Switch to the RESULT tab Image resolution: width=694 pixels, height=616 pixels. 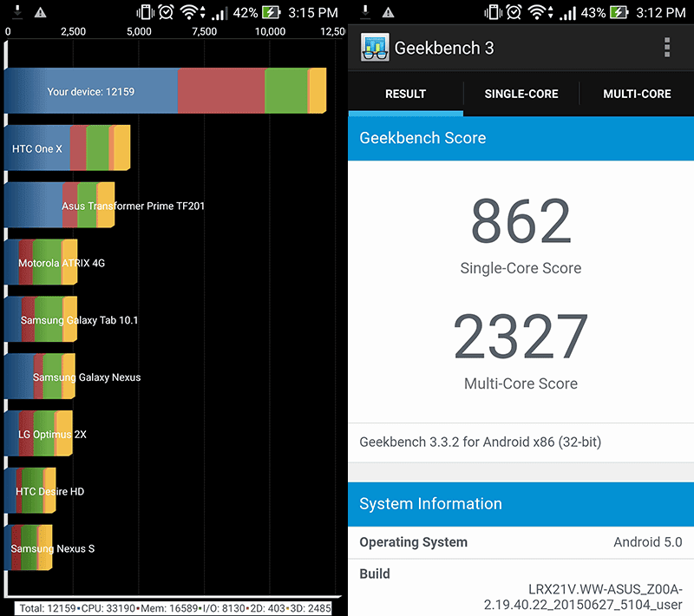(x=405, y=94)
